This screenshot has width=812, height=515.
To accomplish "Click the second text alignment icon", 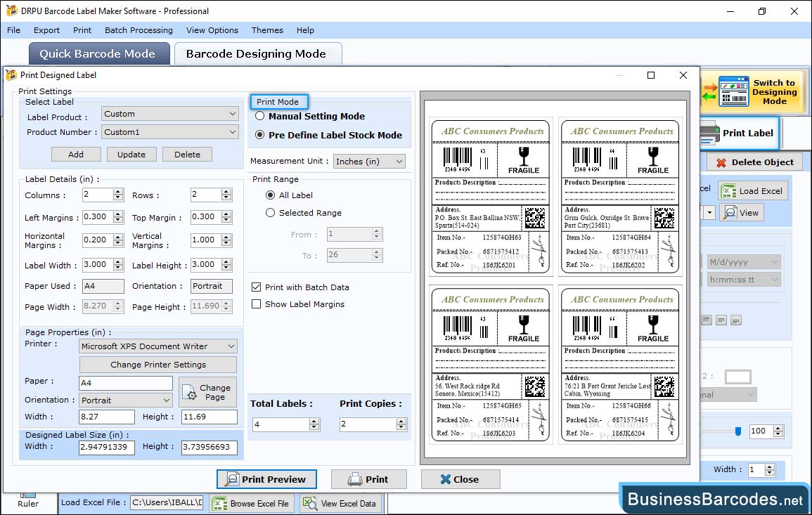I will [x=721, y=320].
